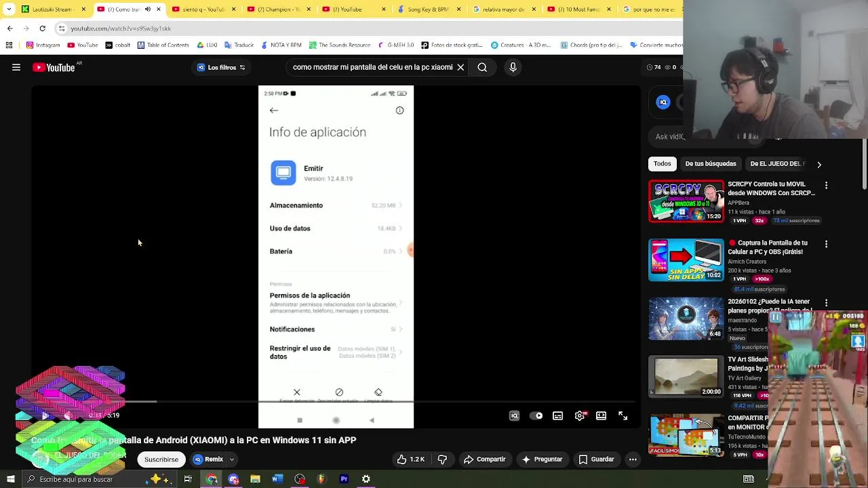Clear the YouTube search query
The image size is (868, 488).
click(x=460, y=67)
